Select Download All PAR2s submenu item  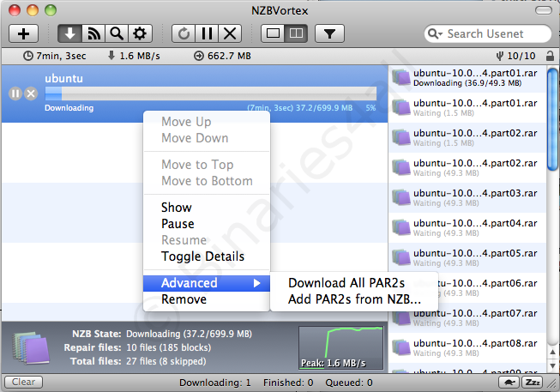pyautogui.click(x=354, y=283)
